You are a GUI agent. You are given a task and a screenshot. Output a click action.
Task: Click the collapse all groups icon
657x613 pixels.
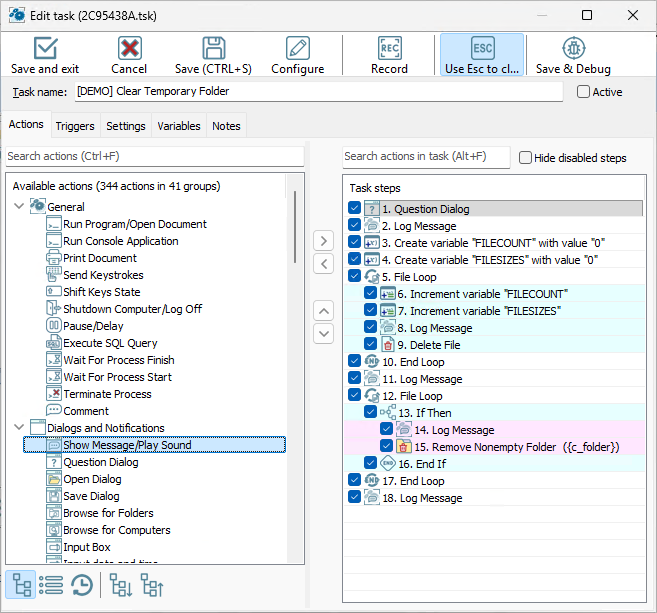pyautogui.click(x=152, y=585)
